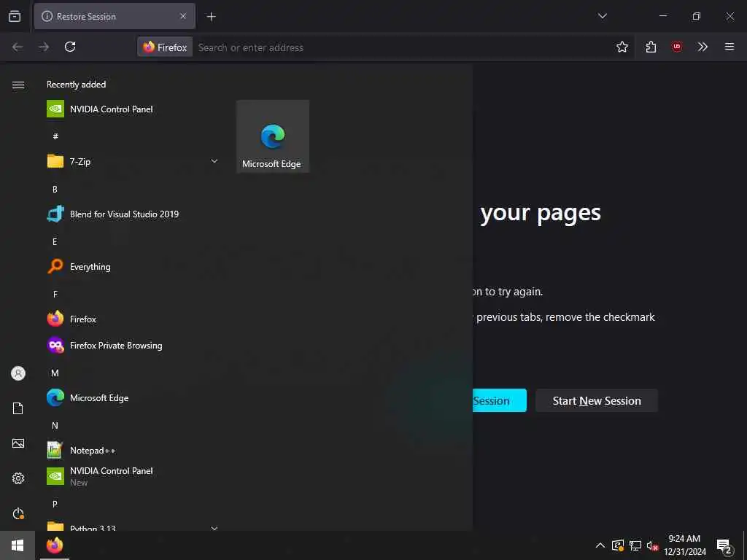Click the letter N section header
The height and width of the screenshot is (560, 747).
pos(55,425)
